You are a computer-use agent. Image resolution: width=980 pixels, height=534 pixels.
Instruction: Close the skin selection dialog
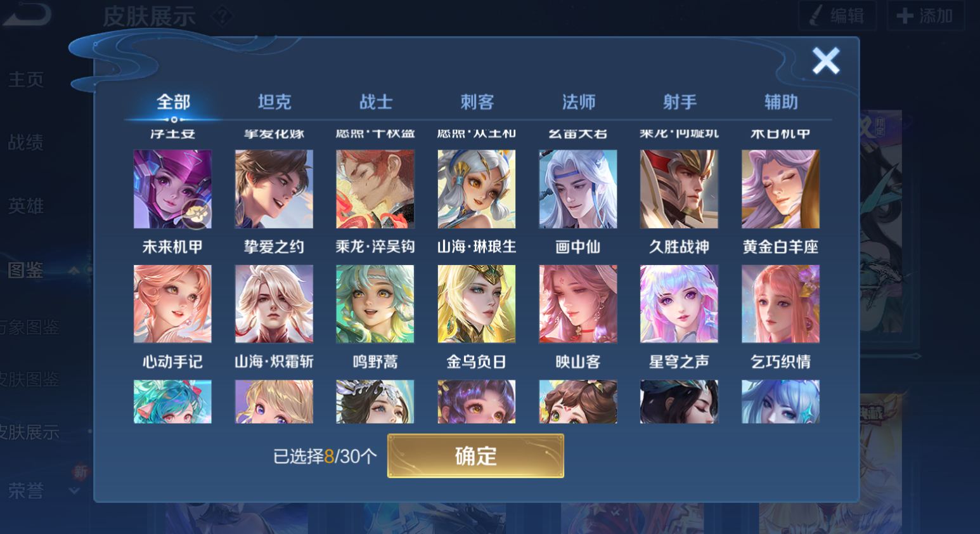coord(826,61)
